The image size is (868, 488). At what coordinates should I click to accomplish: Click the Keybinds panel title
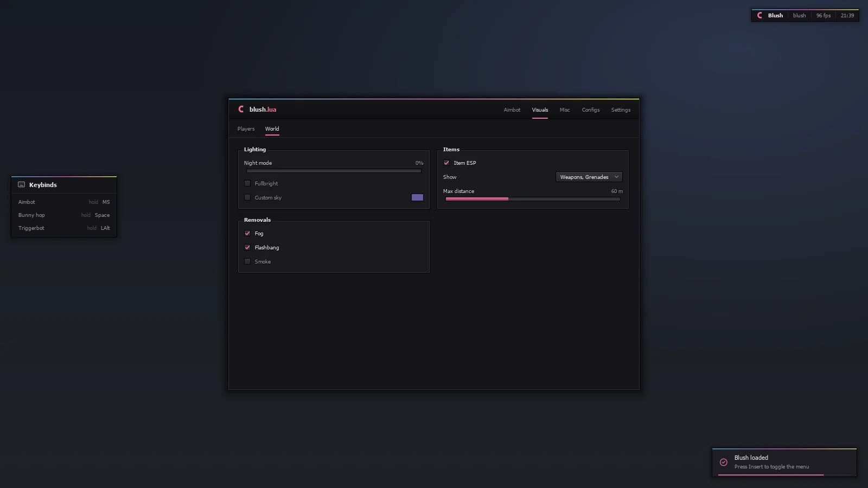[43, 185]
